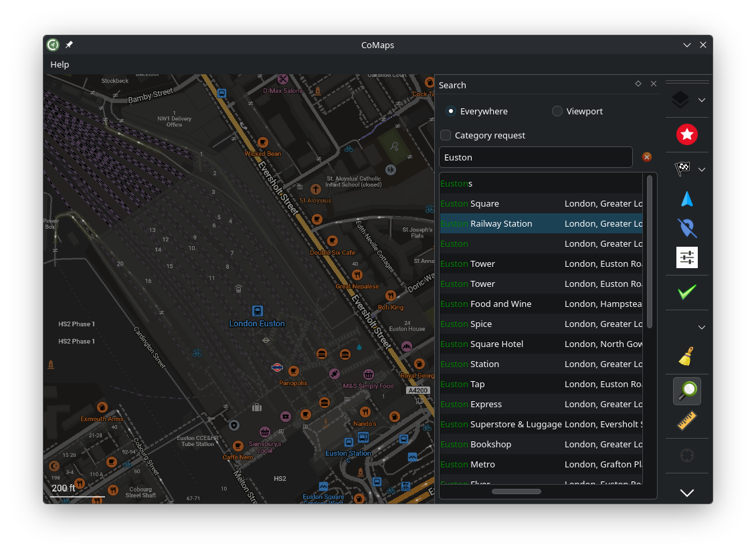The width and height of the screenshot is (756, 555).
Task: Select the "Euston Bookshop" result
Action: (541, 445)
